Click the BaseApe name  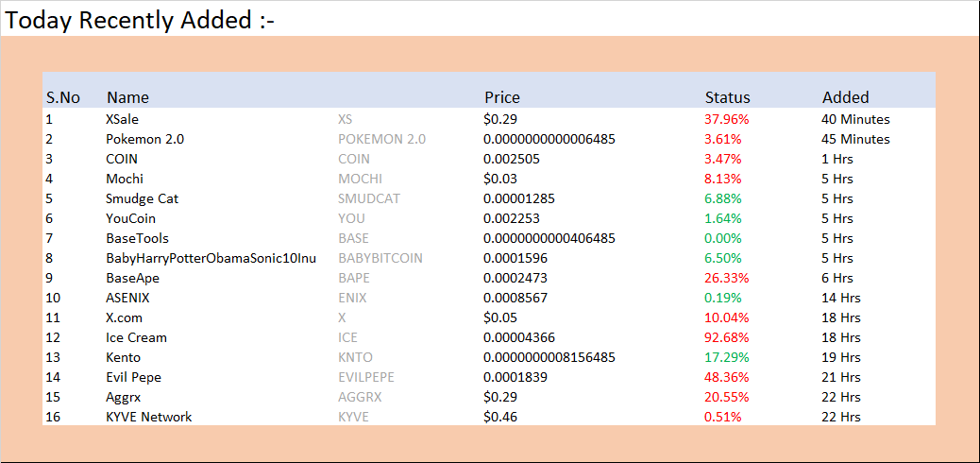[x=132, y=279]
